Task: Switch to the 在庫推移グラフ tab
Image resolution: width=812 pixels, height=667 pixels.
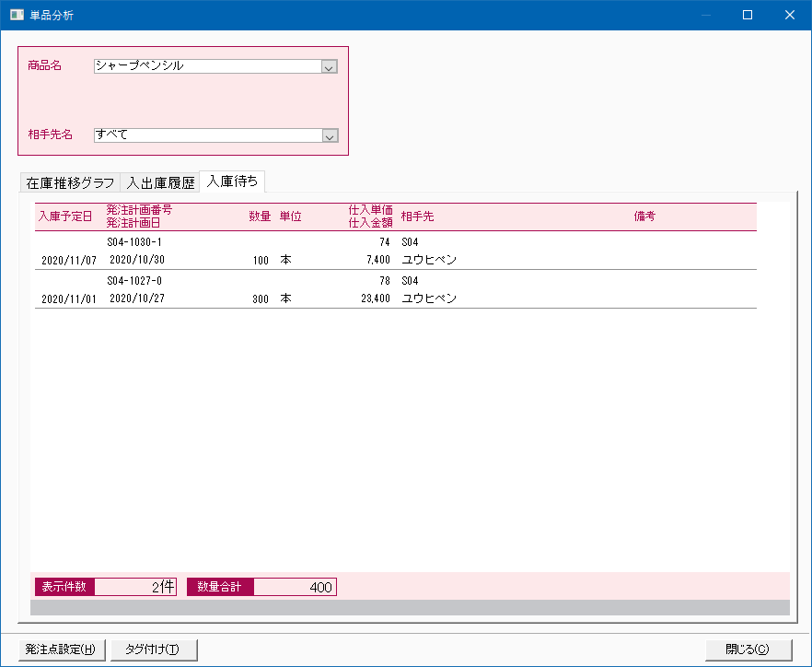Action: coord(71,182)
